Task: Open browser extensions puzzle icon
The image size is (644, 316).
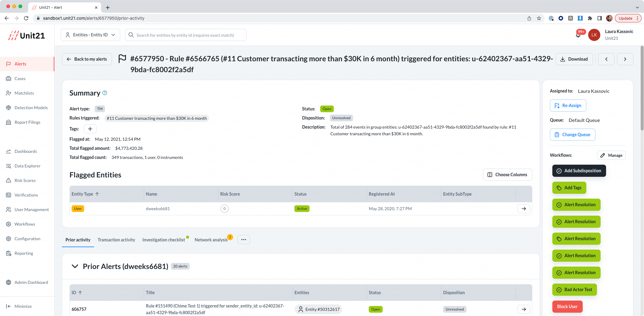Action: pyautogui.click(x=590, y=18)
